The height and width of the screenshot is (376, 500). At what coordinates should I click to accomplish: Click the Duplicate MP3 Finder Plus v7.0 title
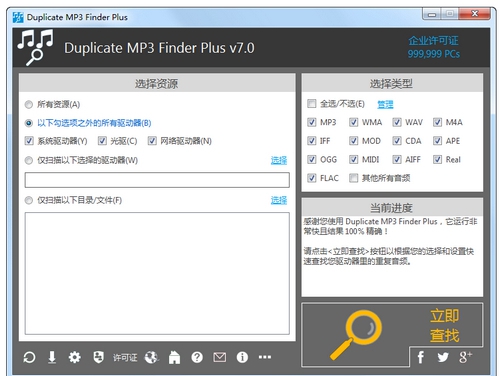[x=159, y=48]
